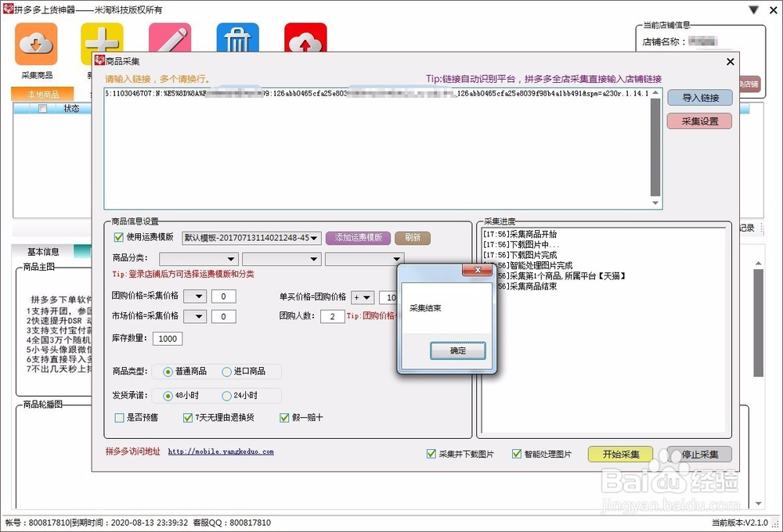
Task: Click the 店铺名称 label in 当前店铺信息
Action: click(664, 42)
